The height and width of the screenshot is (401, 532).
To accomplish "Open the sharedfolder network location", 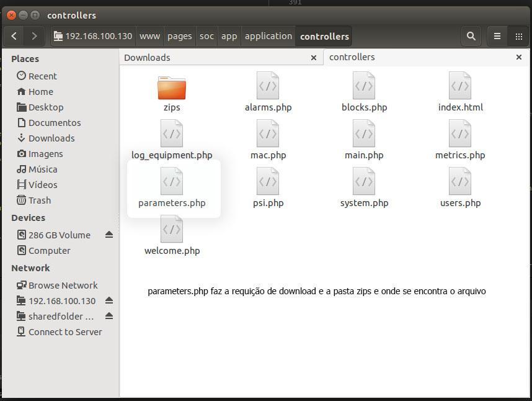I will point(55,317).
